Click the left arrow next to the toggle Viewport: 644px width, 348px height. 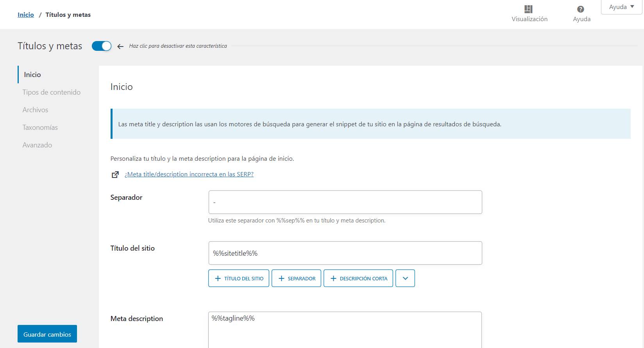click(120, 46)
